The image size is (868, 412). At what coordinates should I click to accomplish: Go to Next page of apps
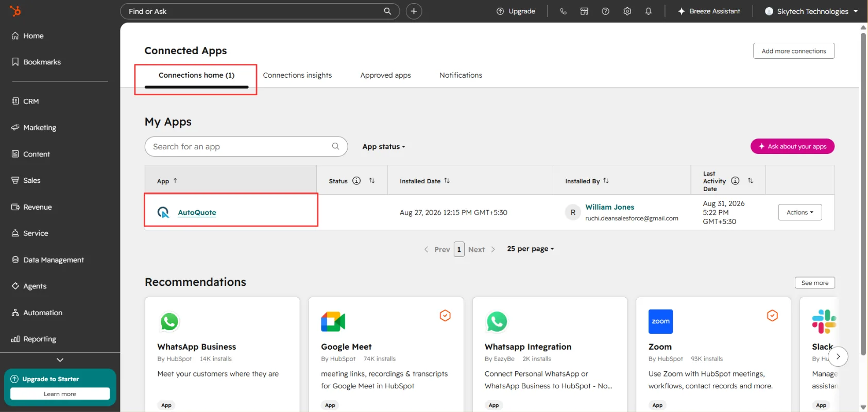click(482, 249)
